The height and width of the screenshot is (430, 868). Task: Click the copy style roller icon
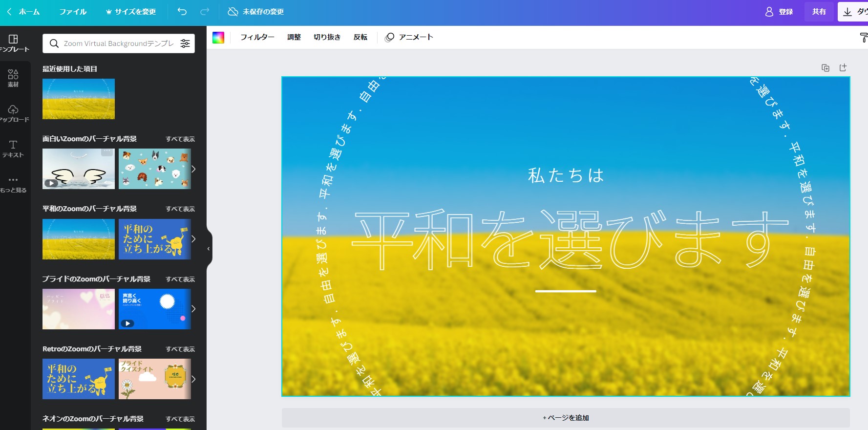point(863,38)
